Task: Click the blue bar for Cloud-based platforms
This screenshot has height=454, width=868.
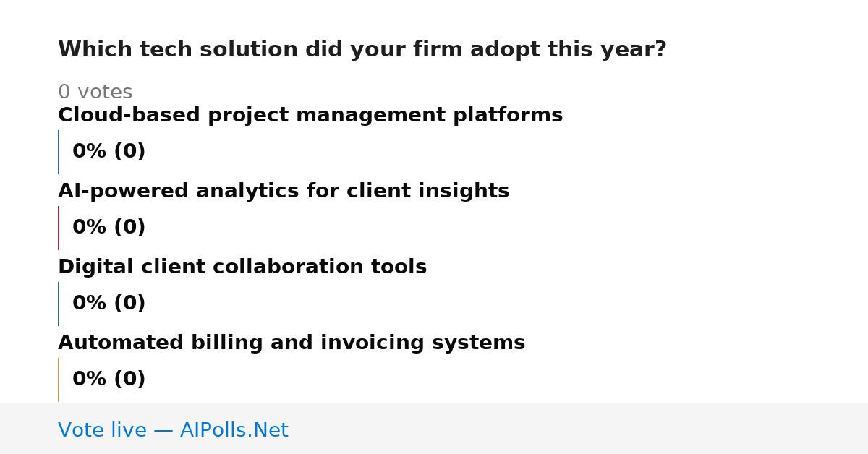Action: pyautogui.click(x=58, y=152)
